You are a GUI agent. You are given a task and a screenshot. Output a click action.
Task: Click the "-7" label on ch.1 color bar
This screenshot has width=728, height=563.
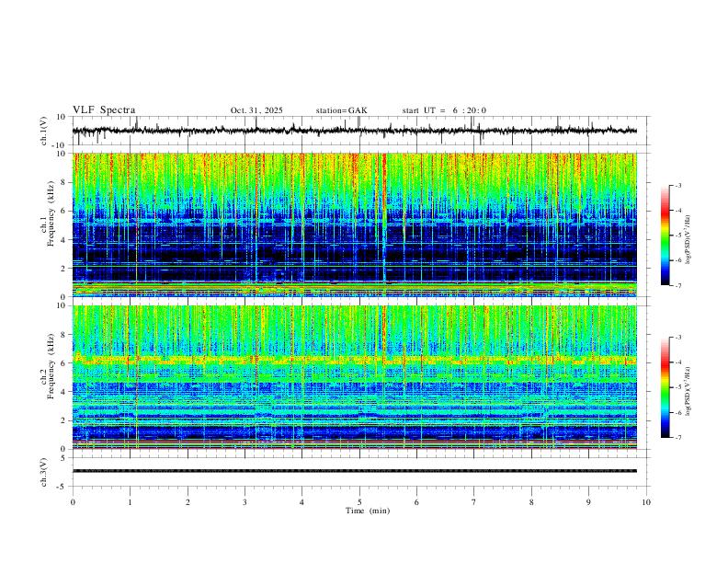(x=678, y=286)
